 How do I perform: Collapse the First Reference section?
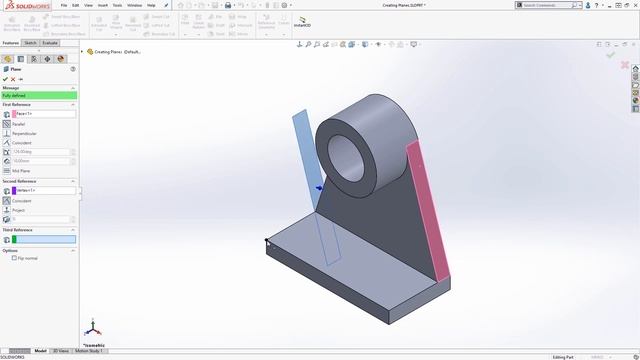click(x=73, y=104)
